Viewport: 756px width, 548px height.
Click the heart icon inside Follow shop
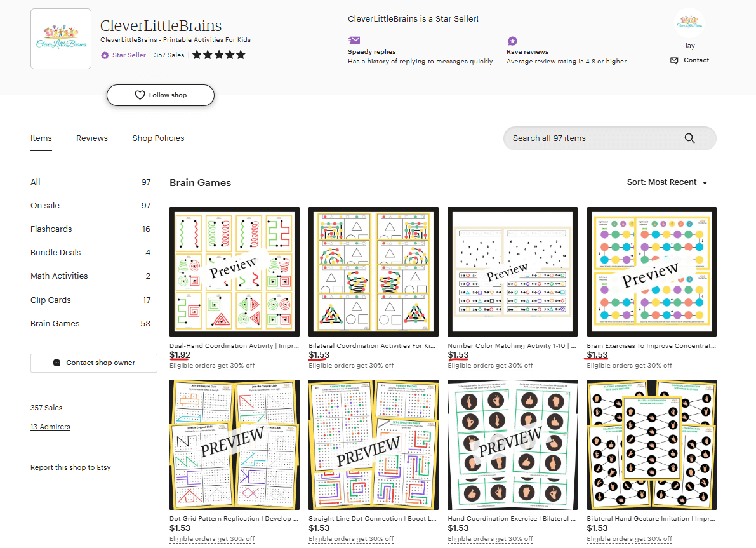(140, 95)
